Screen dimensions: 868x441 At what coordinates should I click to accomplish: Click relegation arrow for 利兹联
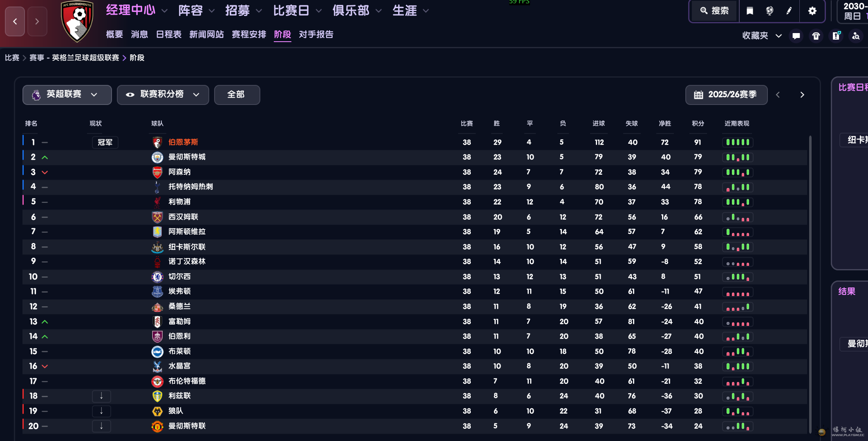[101, 396]
